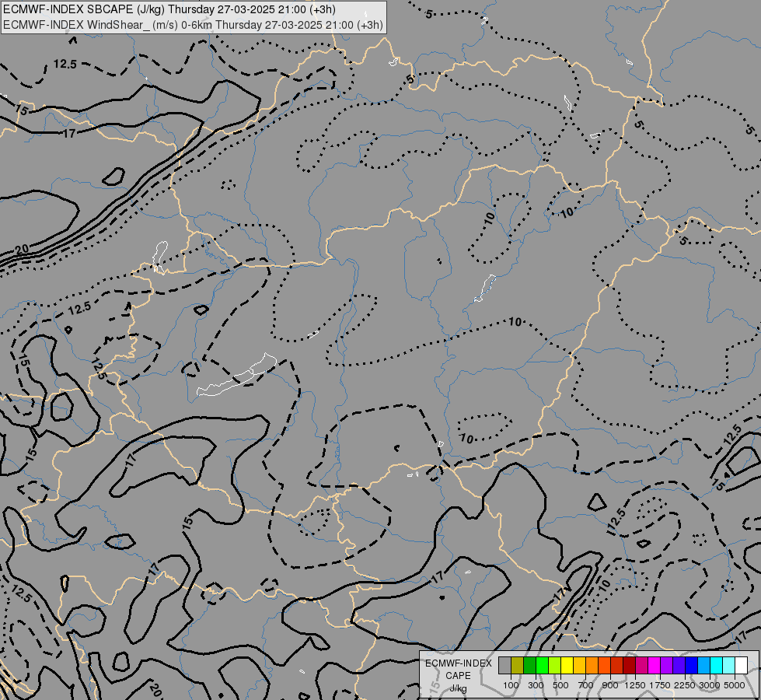Choose the lime yellow-green legend swatch
Image resolution: width=761 pixels, height=700 pixels.
pyautogui.click(x=555, y=665)
